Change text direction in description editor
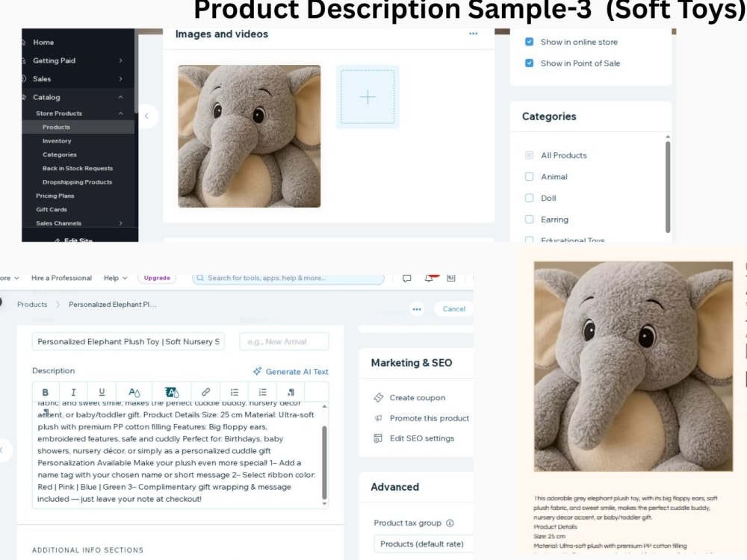Image resolution: width=747 pixels, height=560 pixels. coord(291,393)
